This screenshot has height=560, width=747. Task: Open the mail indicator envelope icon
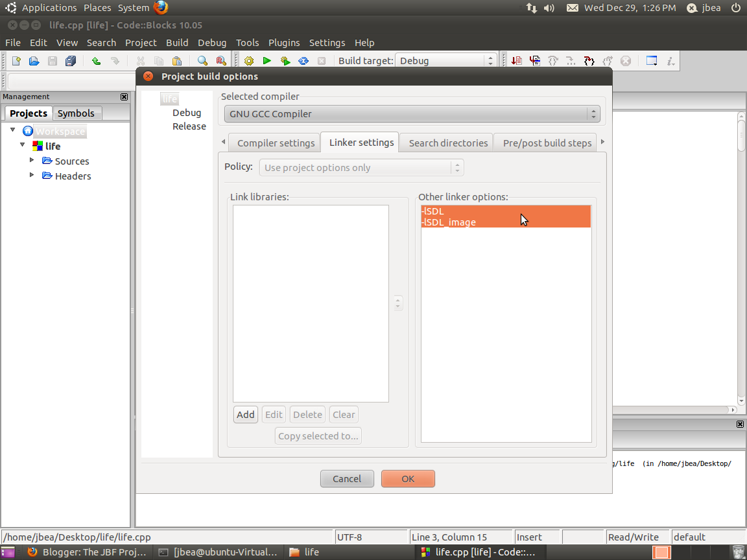coord(572,8)
